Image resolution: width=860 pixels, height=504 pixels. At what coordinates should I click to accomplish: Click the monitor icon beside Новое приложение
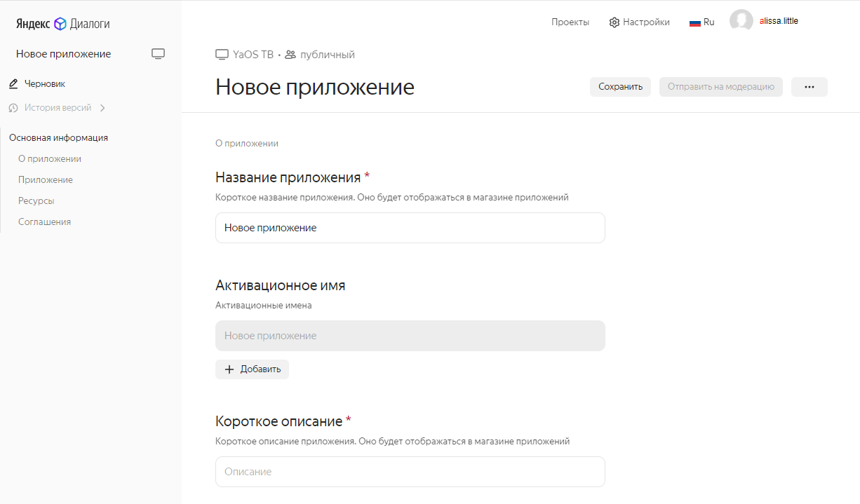pos(158,53)
